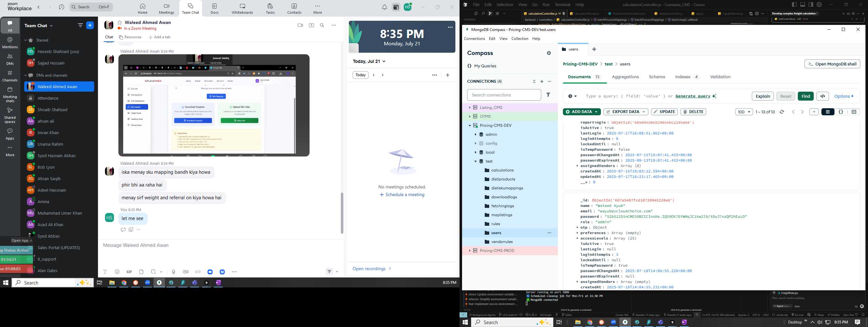Viewport: 868px width, 327px height.
Task: Expand the Listing_CMS connection
Action: pos(469,108)
